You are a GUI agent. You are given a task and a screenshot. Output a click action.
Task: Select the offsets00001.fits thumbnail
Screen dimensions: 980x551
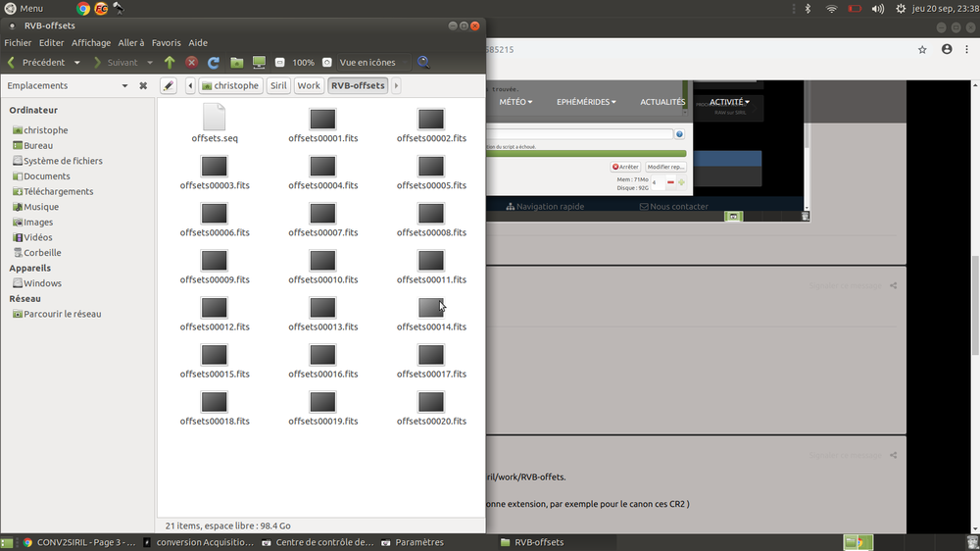(323, 119)
